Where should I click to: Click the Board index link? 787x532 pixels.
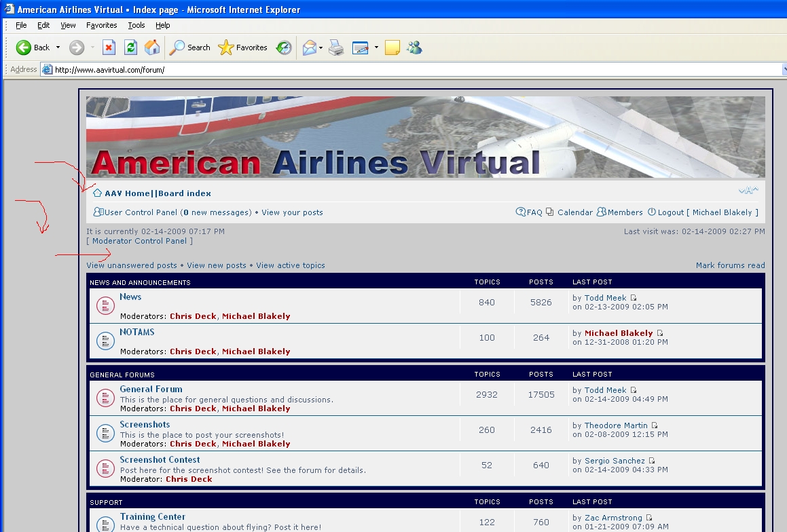coord(185,193)
